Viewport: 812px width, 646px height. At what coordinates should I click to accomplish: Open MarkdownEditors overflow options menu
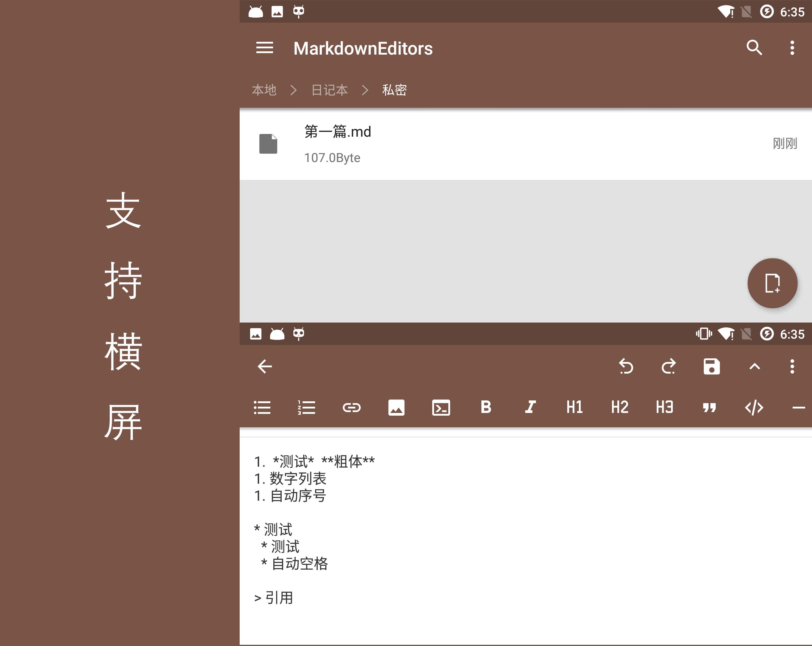pyautogui.click(x=792, y=48)
